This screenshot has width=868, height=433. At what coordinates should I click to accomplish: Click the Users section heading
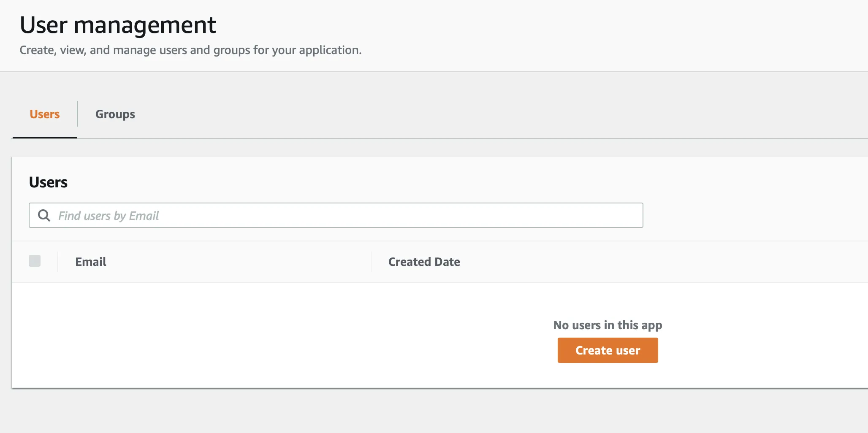48,182
